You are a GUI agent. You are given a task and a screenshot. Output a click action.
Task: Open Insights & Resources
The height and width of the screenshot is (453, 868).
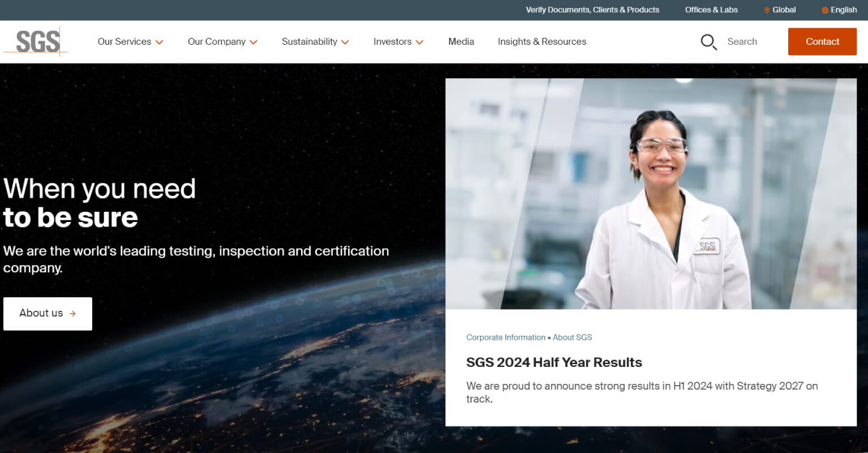pyautogui.click(x=542, y=41)
